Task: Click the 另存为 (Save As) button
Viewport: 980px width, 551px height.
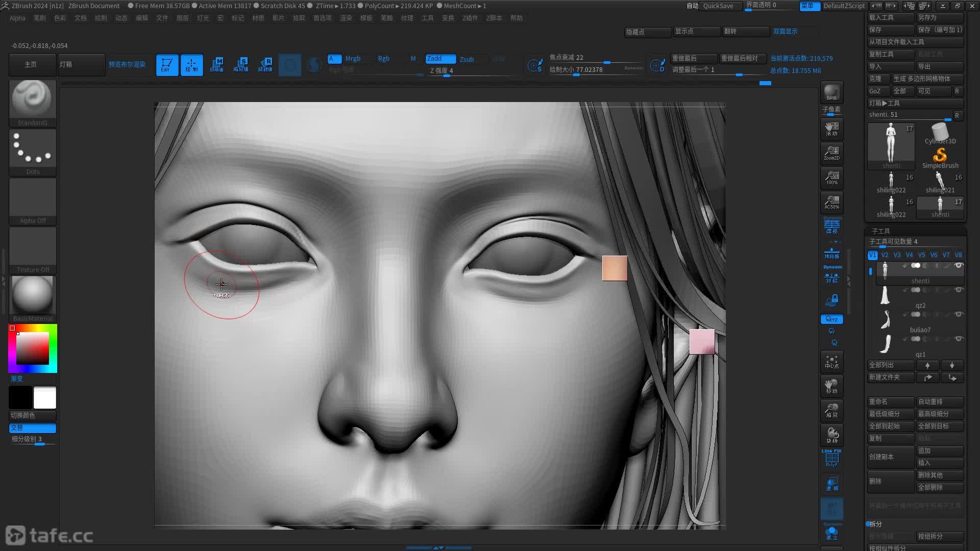Action: [x=940, y=17]
